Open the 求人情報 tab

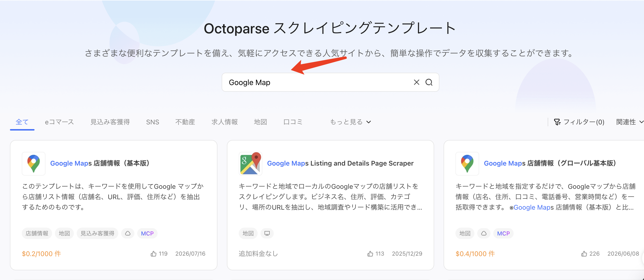[225, 122]
